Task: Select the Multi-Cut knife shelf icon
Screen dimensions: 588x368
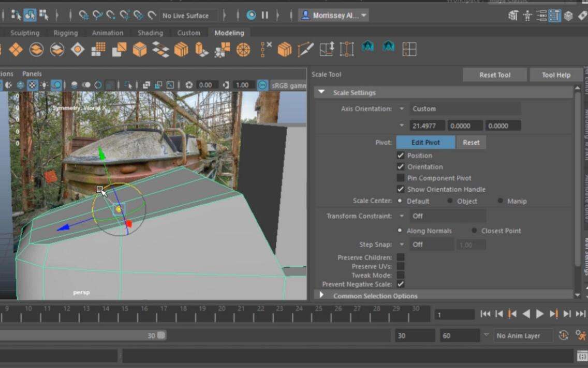Action: 305,49
